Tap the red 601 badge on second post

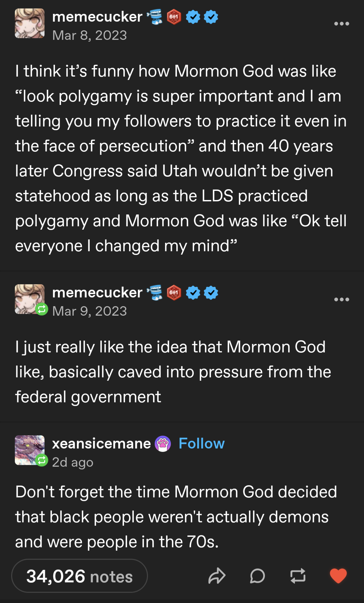coord(174,293)
